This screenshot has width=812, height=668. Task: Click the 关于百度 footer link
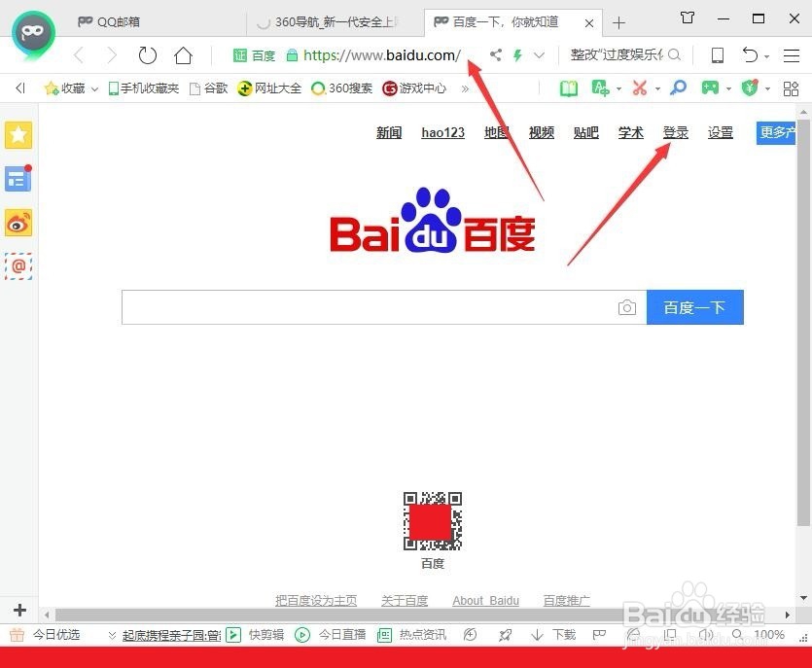(x=405, y=601)
